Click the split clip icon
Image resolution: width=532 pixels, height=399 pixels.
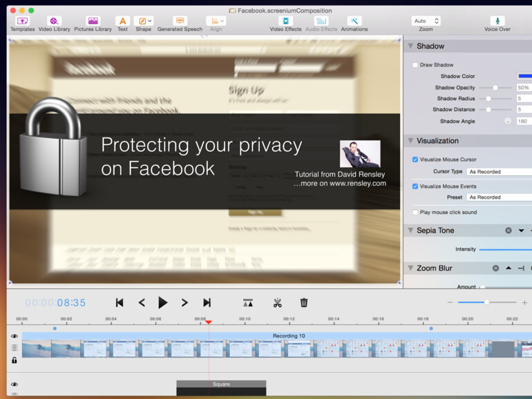[248, 302]
